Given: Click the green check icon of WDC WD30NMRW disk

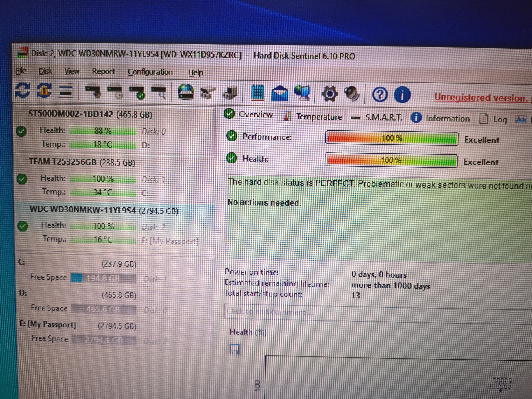Looking at the screenshot, I should point(23,226).
